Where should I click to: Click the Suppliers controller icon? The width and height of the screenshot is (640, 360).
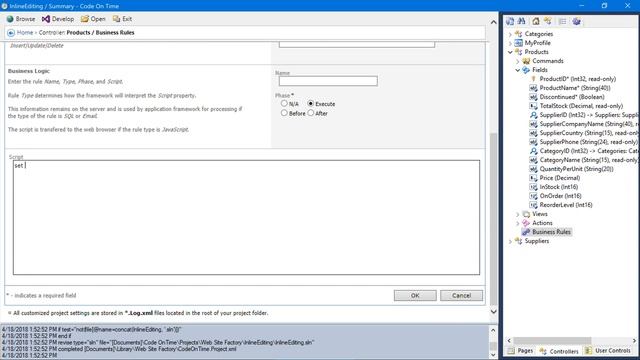(x=518, y=241)
